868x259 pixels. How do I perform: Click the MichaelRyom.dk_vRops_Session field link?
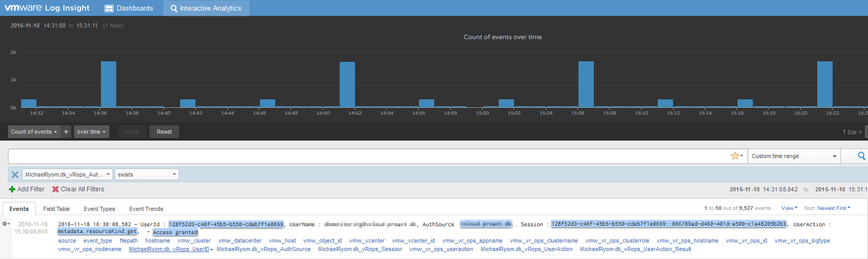click(x=360, y=249)
